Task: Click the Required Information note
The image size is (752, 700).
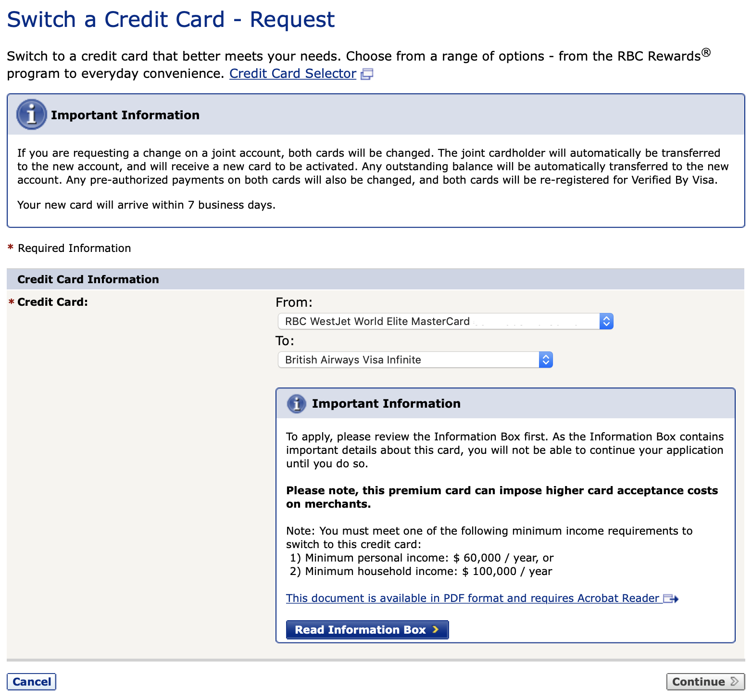Action: [70, 248]
